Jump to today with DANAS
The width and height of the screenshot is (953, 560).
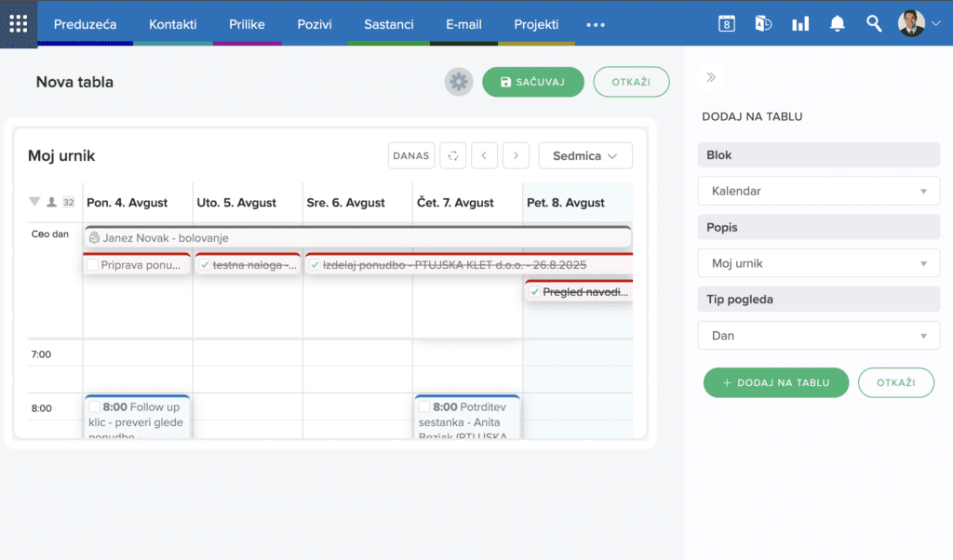pos(411,155)
